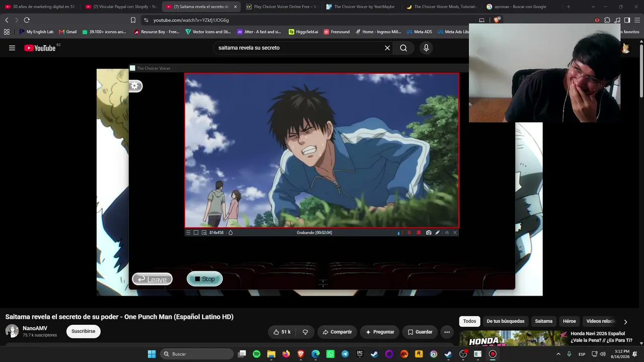Switch to 'Play Choicer Voicer Online Free' tab
Screen dimensions: 644x362
281,7
